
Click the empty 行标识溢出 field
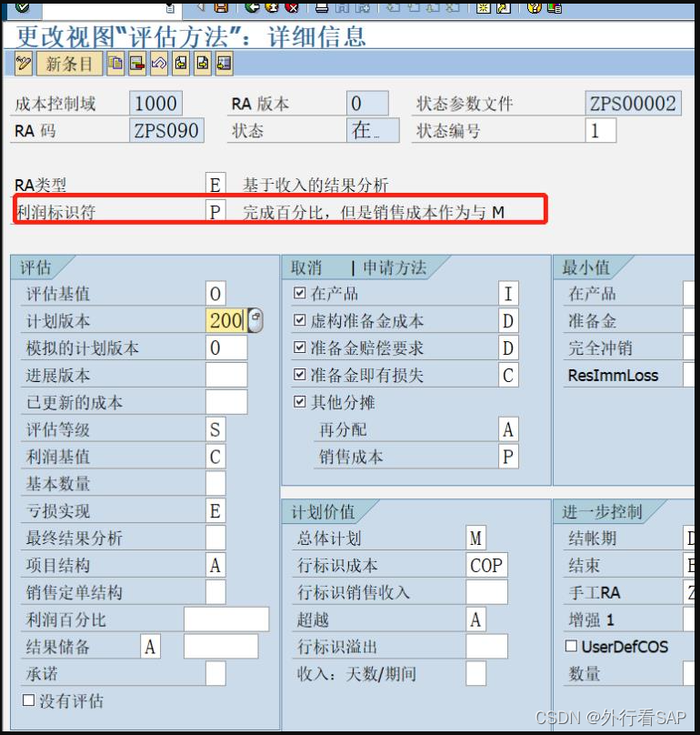coord(486,647)
